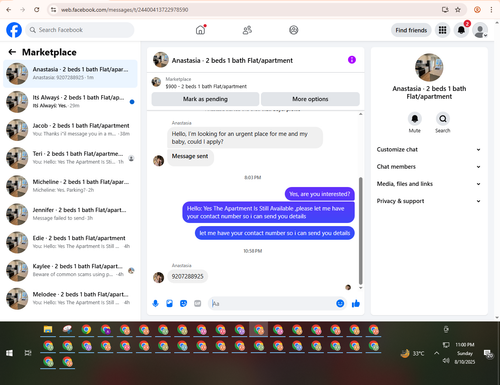500x385 pixels.
Task: Open the Chrome three-dot menu
Action: (491, 10)
